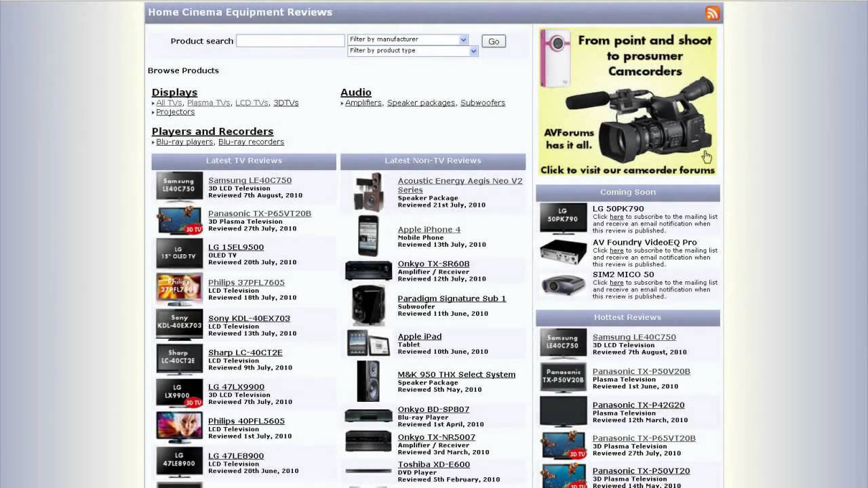Open the Philips 40PFL5605 review link
Screen dimensions: 868x488
click(246, 421)
